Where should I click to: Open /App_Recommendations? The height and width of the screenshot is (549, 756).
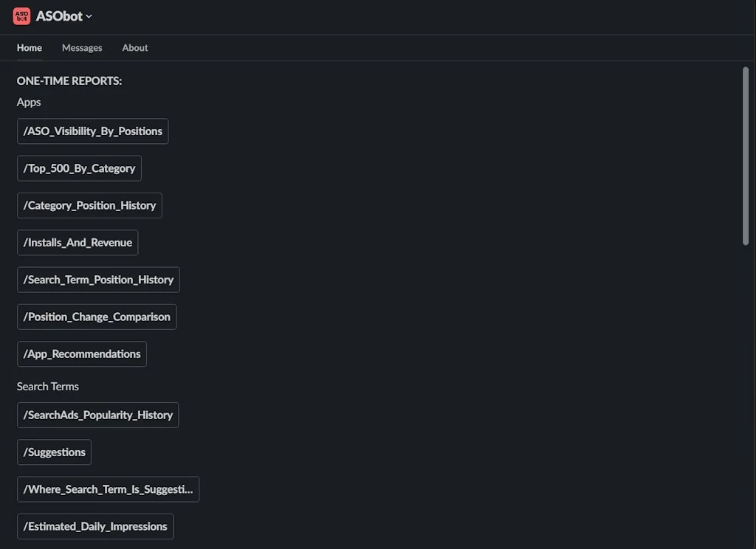[81, 353]
